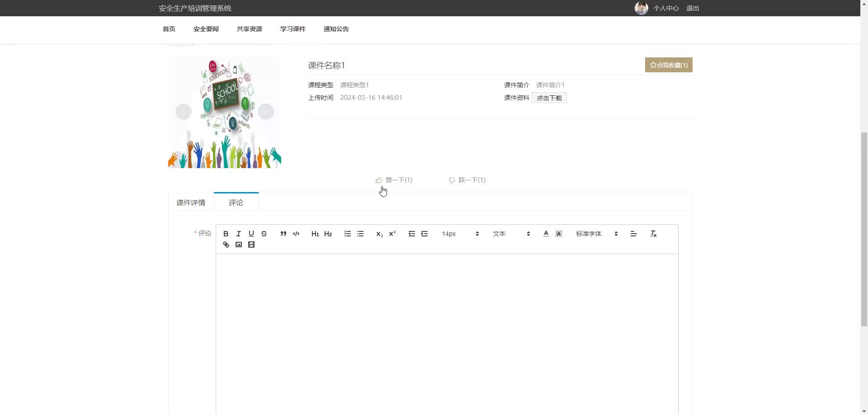Toggle strikethrough formatting in comment editor
The height and width of the screenshot is (414, 868).
coord(264,234)
